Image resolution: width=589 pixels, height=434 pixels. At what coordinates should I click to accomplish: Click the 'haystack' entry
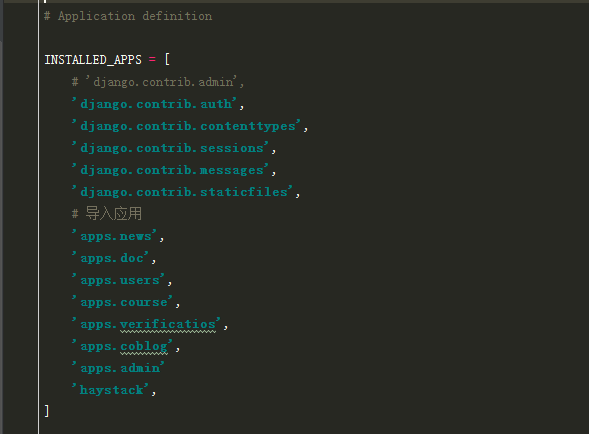point(110,390)
